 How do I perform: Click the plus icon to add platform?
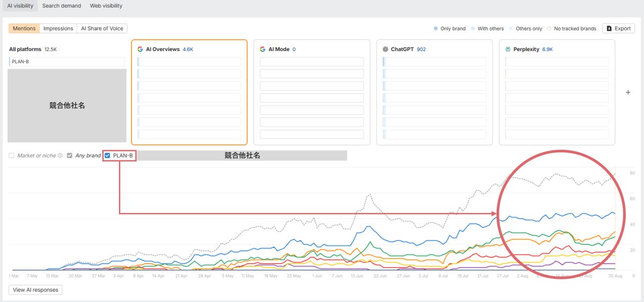pyautogui.click(x=628, y=92)
